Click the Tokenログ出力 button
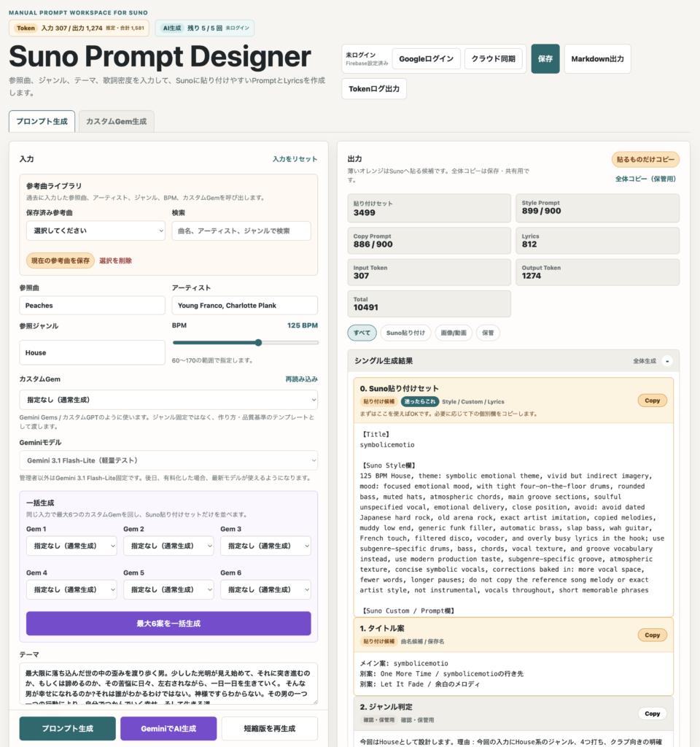 coord(374,88)
